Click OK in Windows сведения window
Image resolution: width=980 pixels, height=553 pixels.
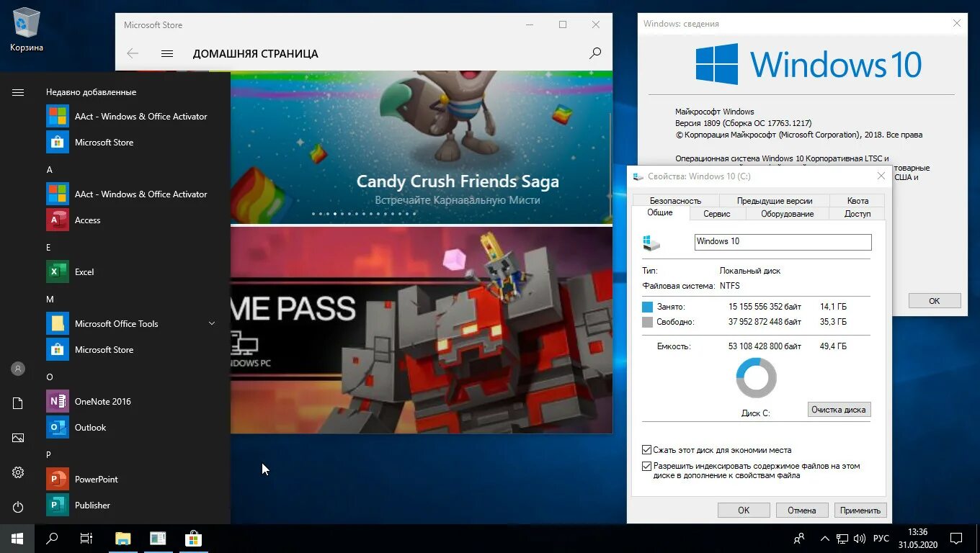[935, 301]
